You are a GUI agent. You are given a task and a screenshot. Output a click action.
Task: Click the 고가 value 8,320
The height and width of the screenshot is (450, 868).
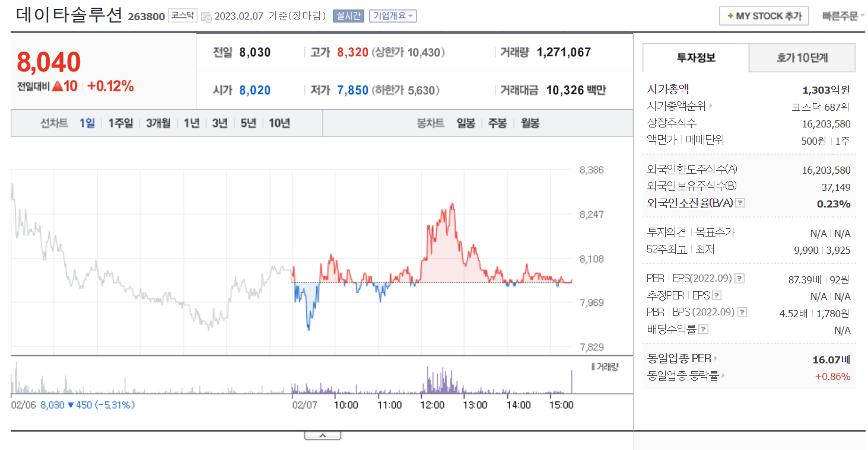[352, 52]
